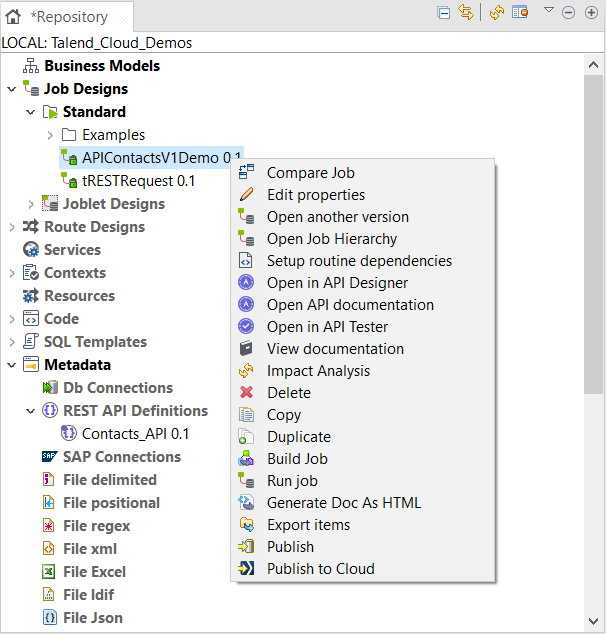606x634 pixels.
Task: Collapse the REST API Definitions node
Action: tap(31, 411)
